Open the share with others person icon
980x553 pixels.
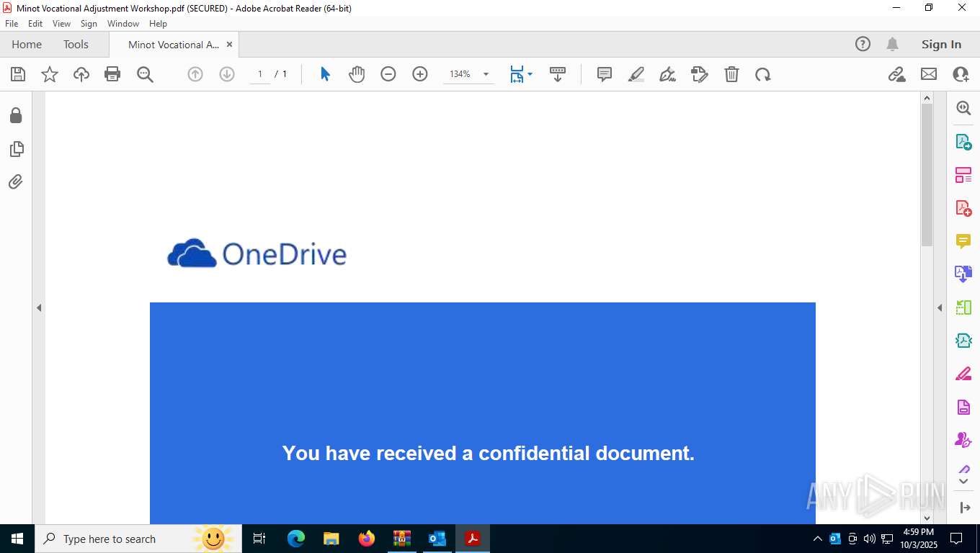[961, 74]
